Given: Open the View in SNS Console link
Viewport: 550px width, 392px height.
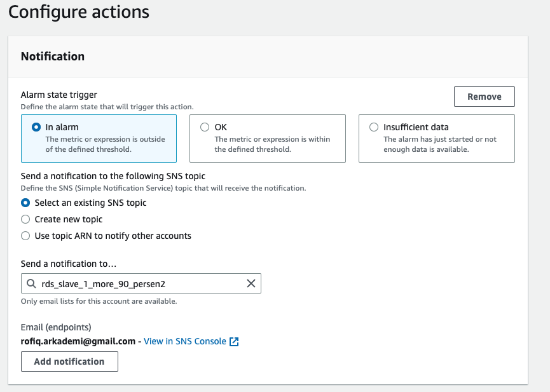Looking at the screenshot, I should pyautogui.click(x=184, y=342).
